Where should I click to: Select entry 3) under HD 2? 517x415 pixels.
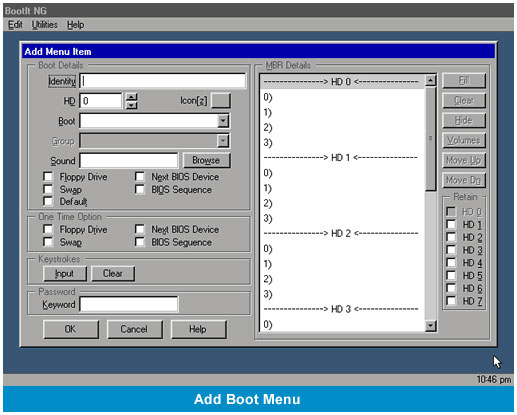coord(342,294)
